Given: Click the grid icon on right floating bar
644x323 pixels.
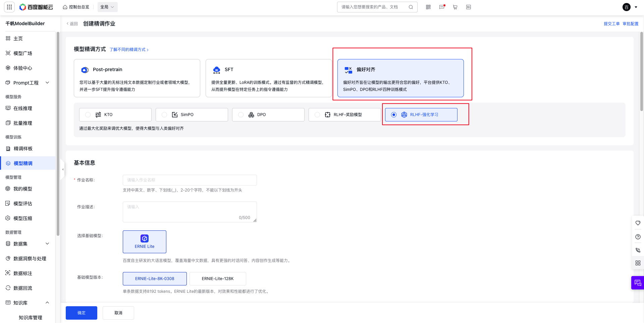Looking at the screenshot, I should tap(638, 263).
